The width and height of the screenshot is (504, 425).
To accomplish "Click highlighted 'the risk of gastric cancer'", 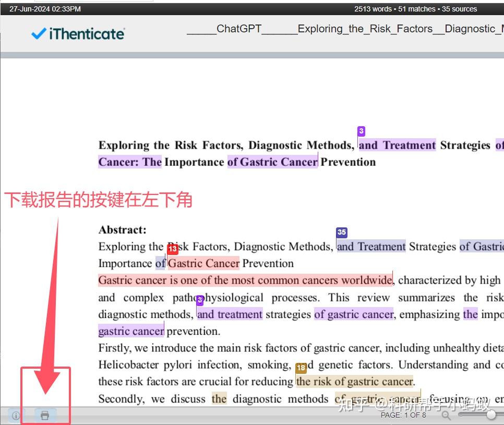I will coord(355,381).
